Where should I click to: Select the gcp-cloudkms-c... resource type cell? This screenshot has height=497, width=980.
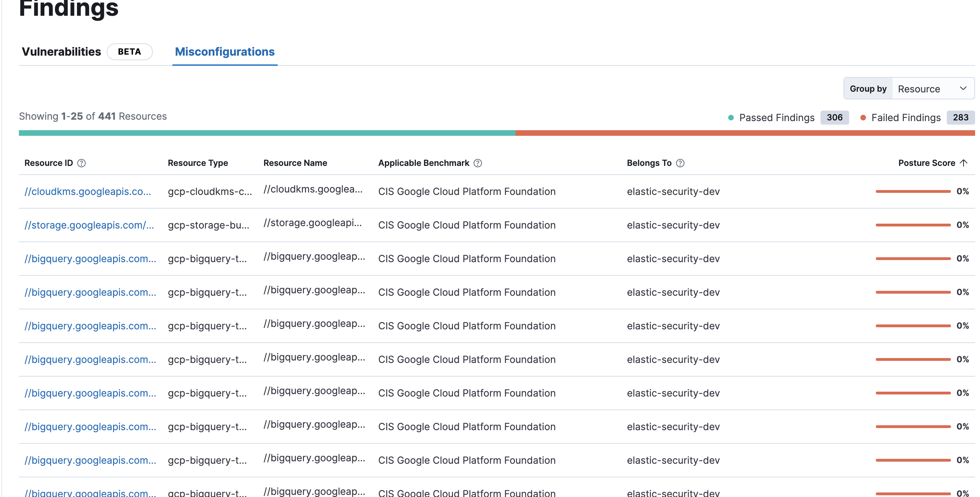click(210, 191)
